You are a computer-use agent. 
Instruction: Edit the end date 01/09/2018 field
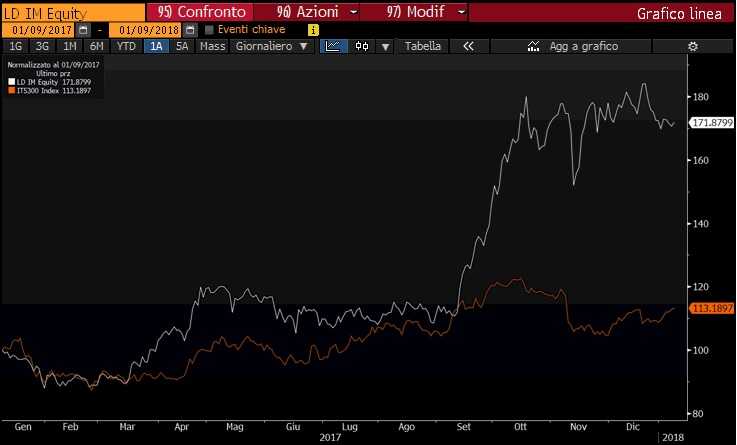point(145,30)
